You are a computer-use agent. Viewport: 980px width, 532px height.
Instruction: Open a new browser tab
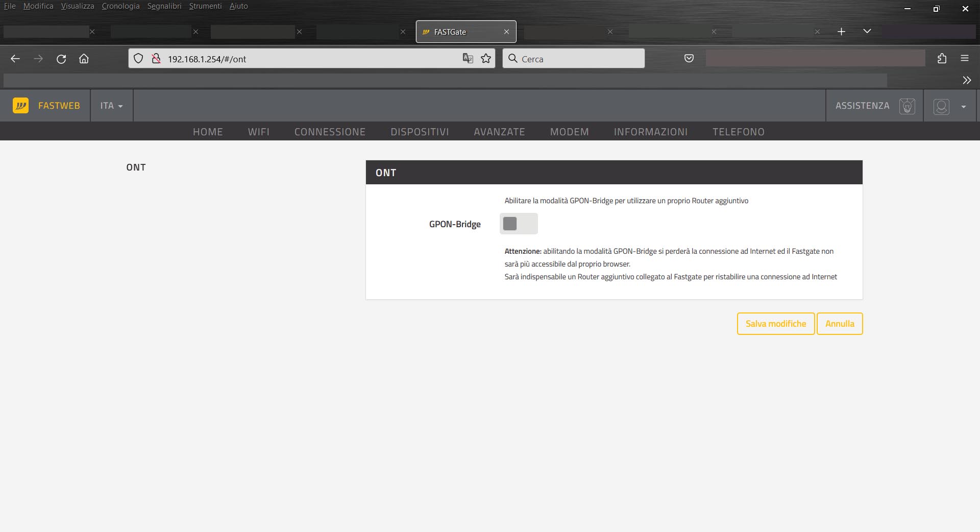click(841, 32)
